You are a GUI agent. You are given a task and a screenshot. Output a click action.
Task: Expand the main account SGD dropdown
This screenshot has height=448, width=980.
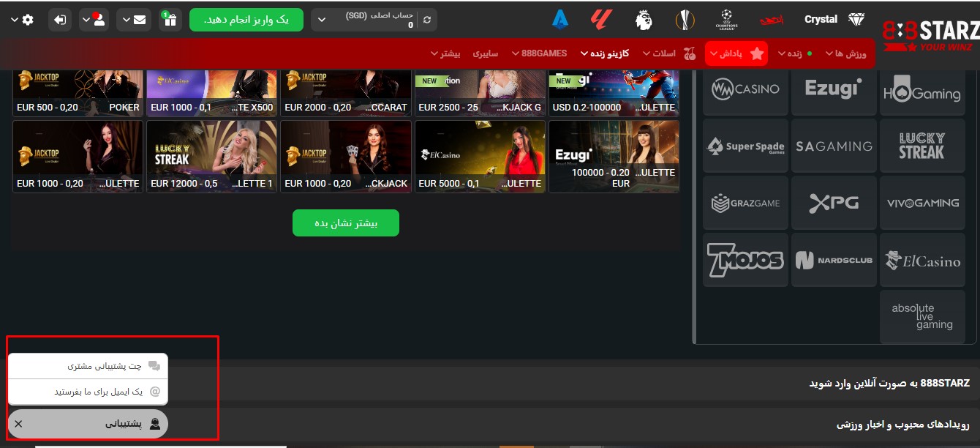322,20
